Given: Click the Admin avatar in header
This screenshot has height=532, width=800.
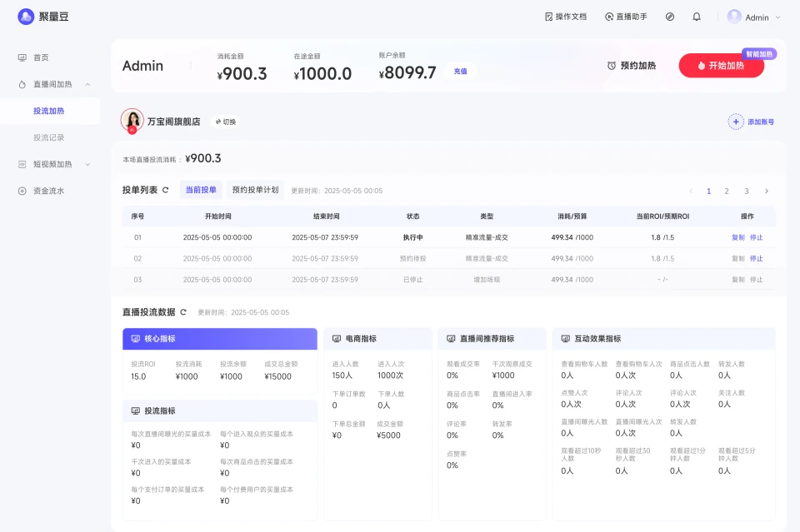Looking at the screenshot, I should [734, 17].
